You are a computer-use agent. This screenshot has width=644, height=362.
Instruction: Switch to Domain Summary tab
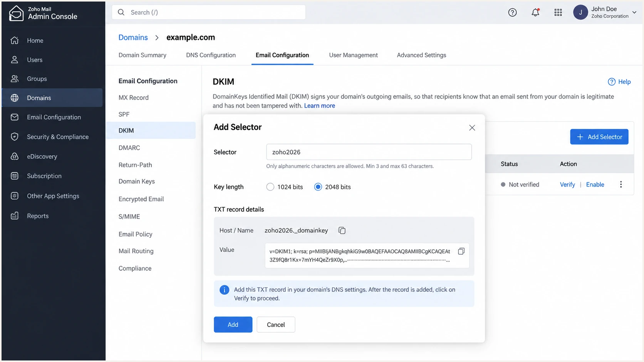143,55
